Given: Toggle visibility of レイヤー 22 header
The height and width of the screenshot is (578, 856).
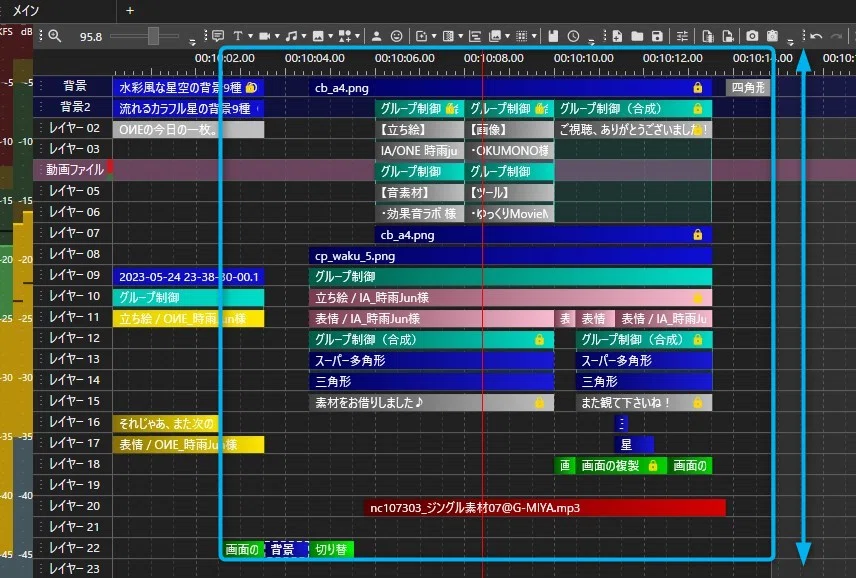Looking at the screenshot, I should [74, 548].
